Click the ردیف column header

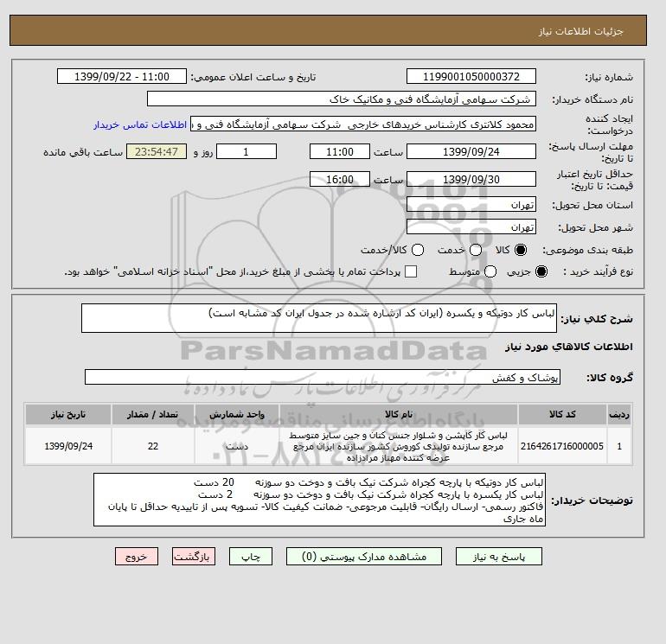coord(619,414)
